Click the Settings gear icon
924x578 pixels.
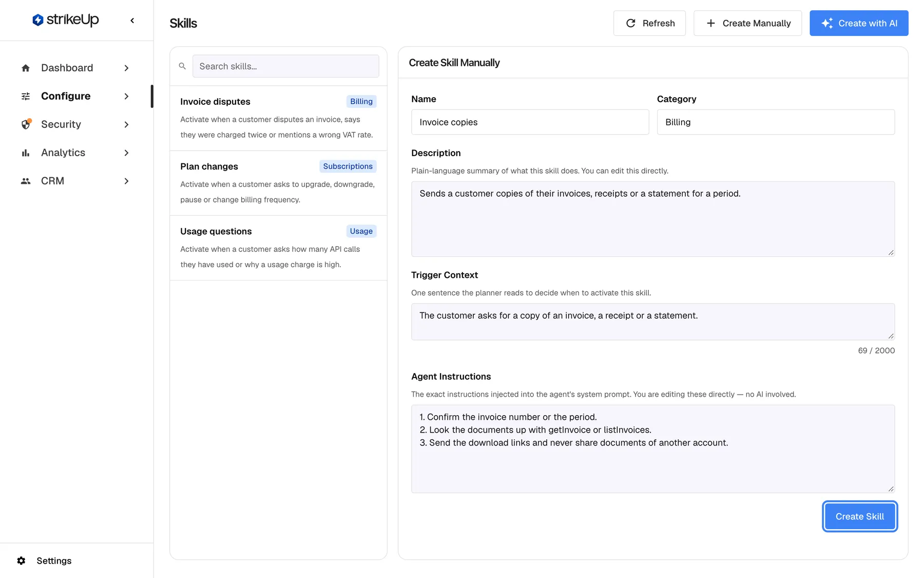coord(21,561)
